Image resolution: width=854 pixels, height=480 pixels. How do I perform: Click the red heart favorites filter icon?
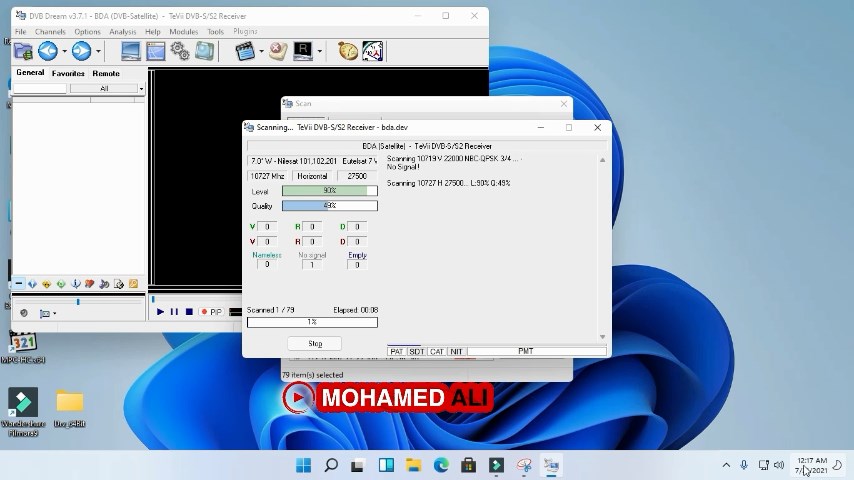tap(90, 284)
